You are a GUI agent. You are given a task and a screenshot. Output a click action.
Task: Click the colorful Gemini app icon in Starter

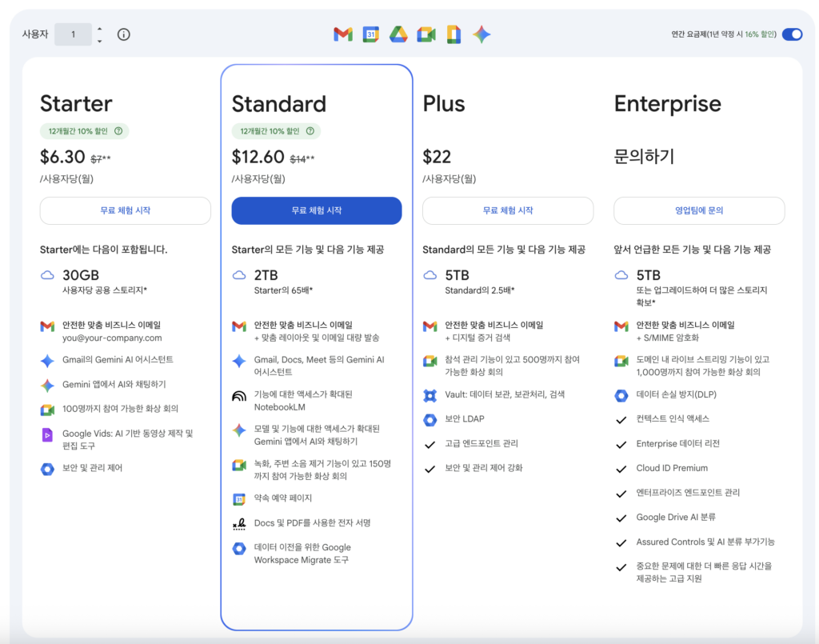(x=47, y=386)
